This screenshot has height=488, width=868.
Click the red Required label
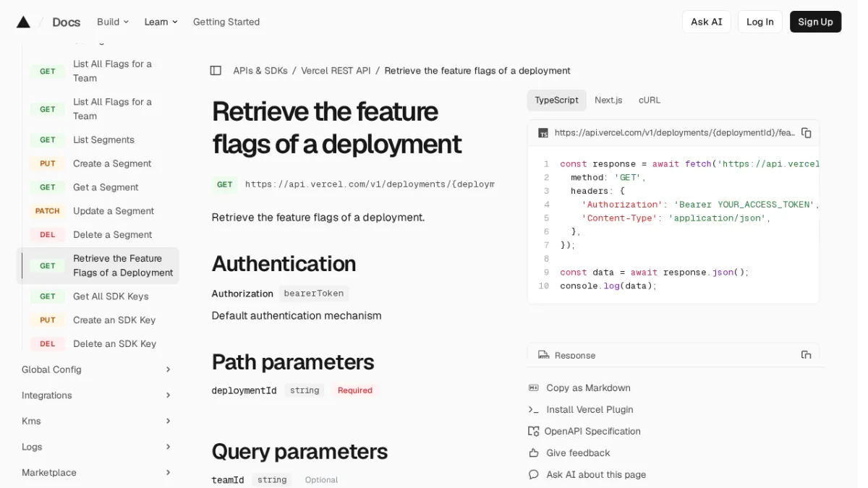tap(354, 390)
